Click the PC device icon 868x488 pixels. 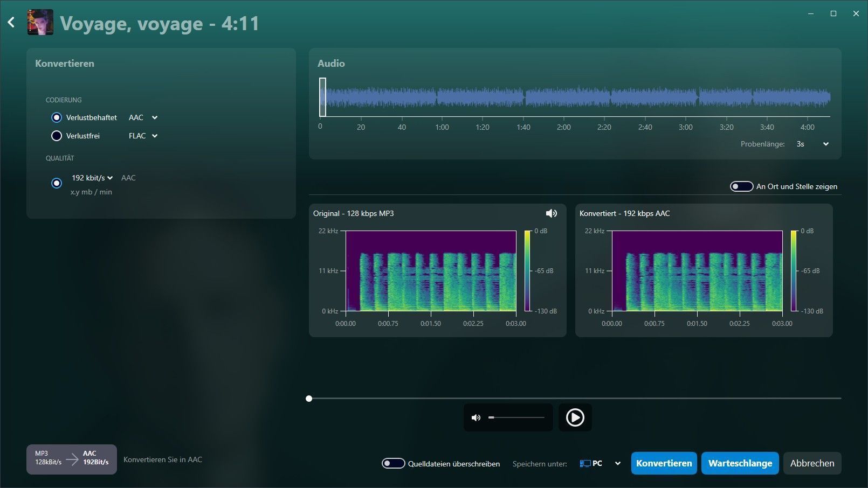point(585,463)
